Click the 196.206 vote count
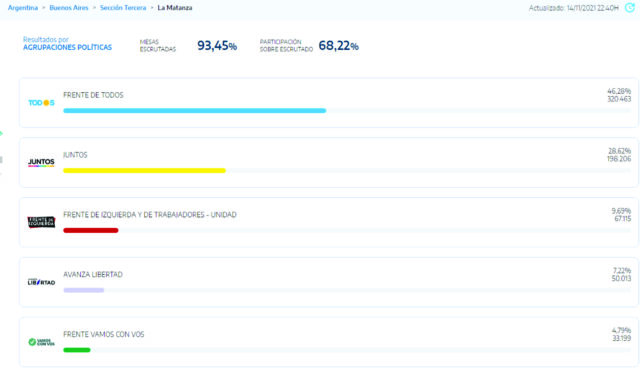Viewport: 640px width, 370px height. coord(619,159)
